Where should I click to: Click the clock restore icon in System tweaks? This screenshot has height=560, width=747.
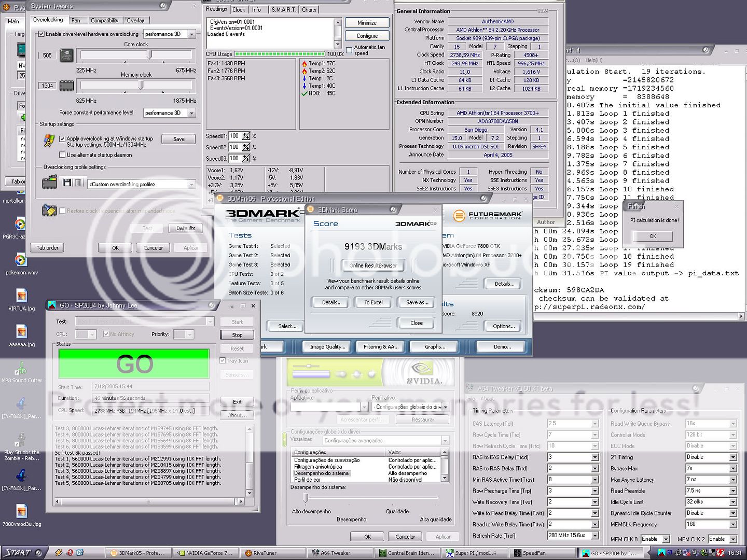(49, 211)
